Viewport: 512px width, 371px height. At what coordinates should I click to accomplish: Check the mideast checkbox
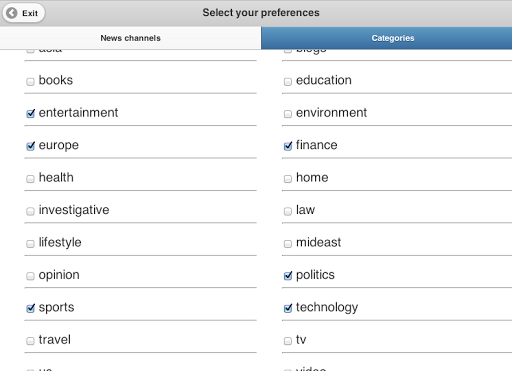coord(288,244)
